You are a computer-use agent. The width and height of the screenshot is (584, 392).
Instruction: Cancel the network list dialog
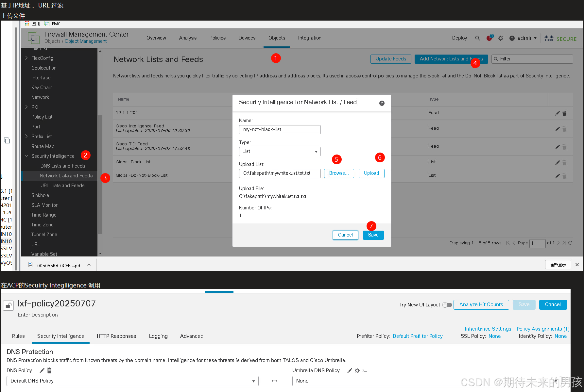345,235
